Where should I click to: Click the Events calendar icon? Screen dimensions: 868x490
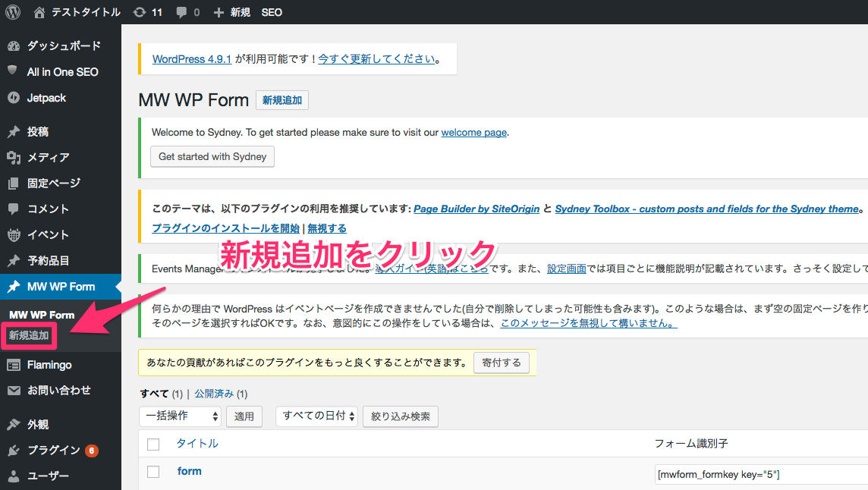[14, 234]
